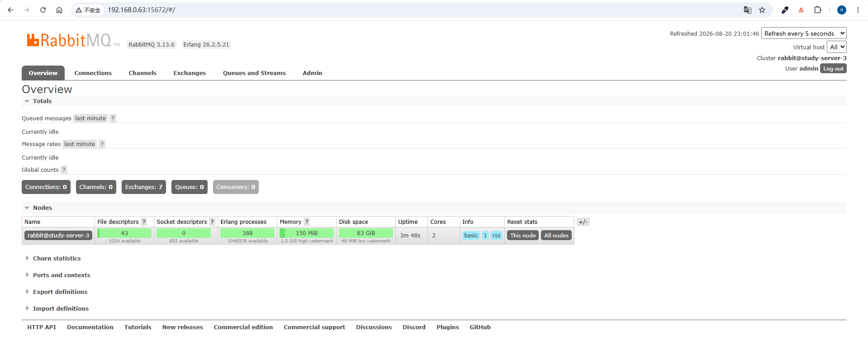Show help for Memory column
The width and height of the screenshot is (868, 350).
pyautogui.click(x=307, y=222)
